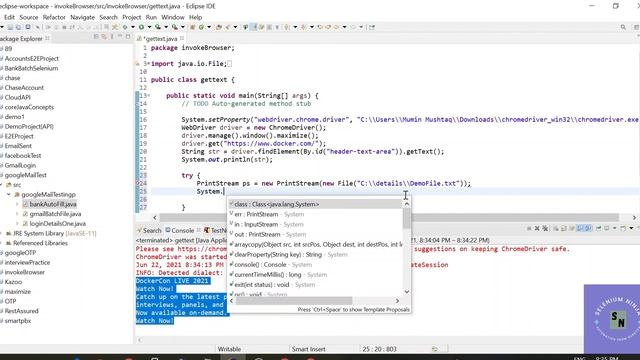The image size is (640, 360).
Task: Click the 'Writable' status bar field
Action: 229,349
